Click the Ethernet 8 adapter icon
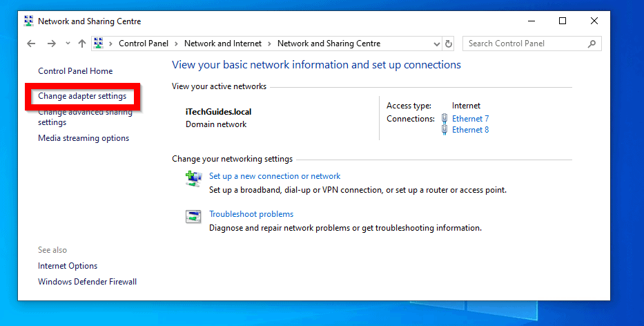The image size is (644, 326). click(444, 130)
